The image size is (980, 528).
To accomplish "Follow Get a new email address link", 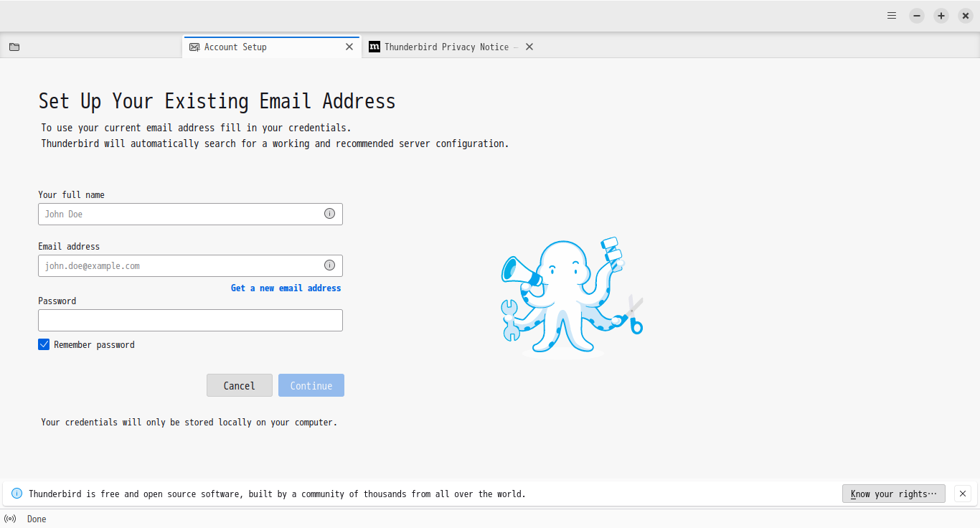I will tap(286, 288).
